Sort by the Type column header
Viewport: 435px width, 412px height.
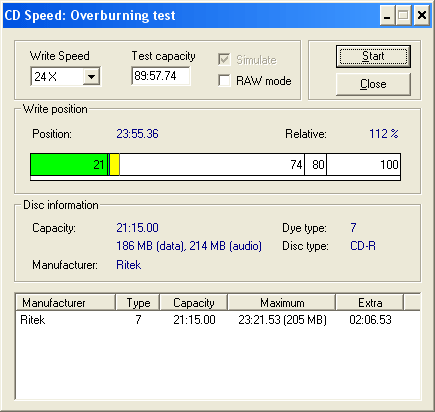coord(138,302)
